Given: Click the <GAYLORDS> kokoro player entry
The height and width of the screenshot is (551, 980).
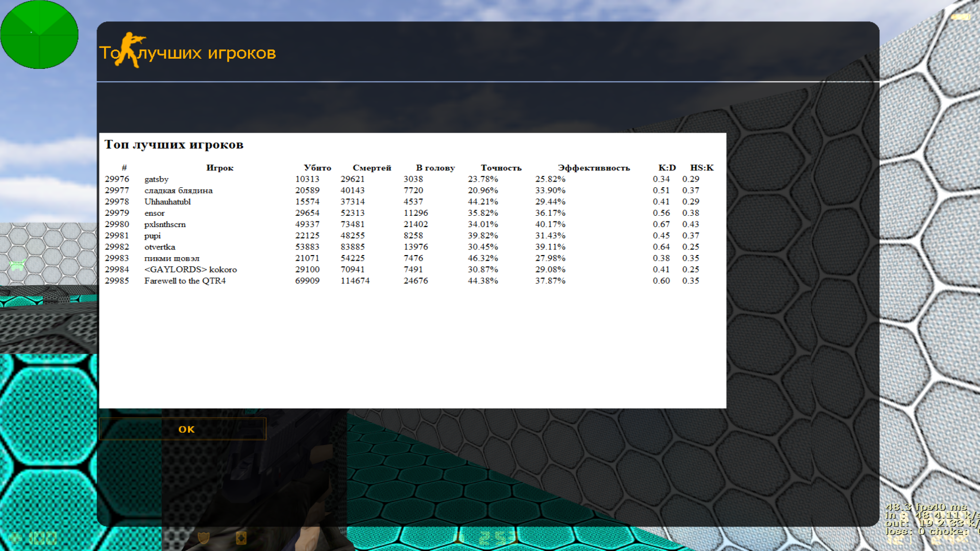Looking at the screenshot, I should coord(190,269).
